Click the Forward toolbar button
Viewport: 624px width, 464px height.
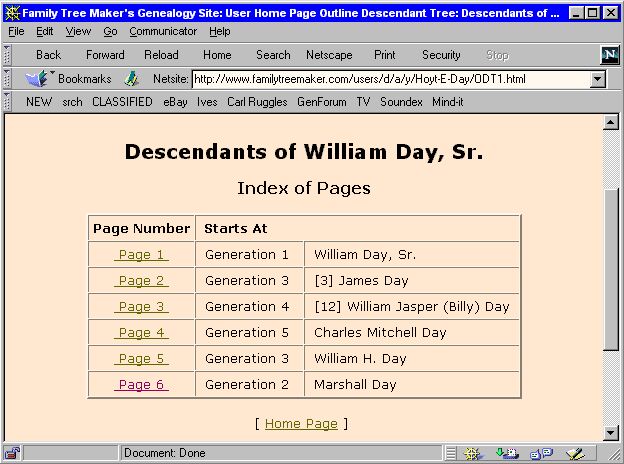tap(105, 55)
